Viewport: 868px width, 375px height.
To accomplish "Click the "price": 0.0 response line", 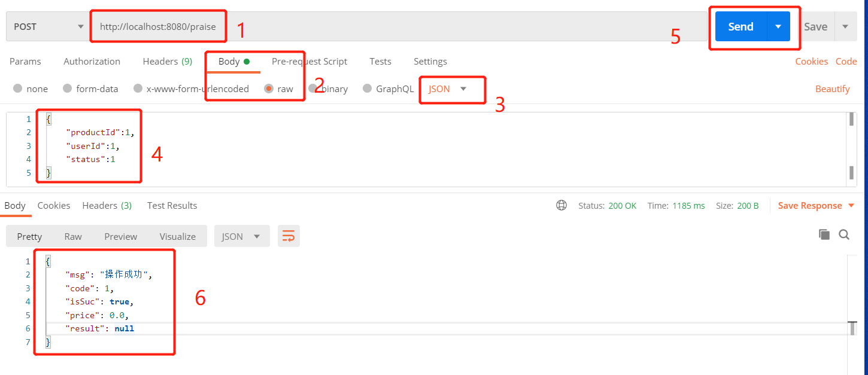I will [x=97, y=315].
